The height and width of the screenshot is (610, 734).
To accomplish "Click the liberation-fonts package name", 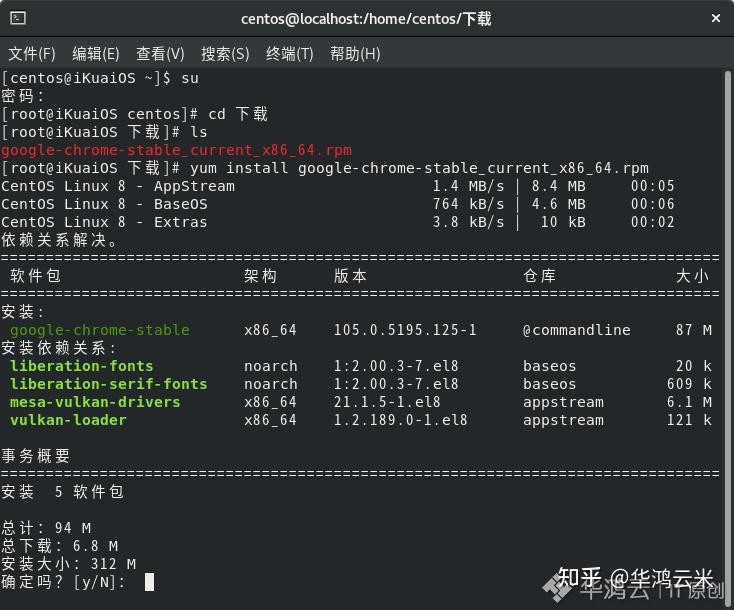I will click(81, 366).
